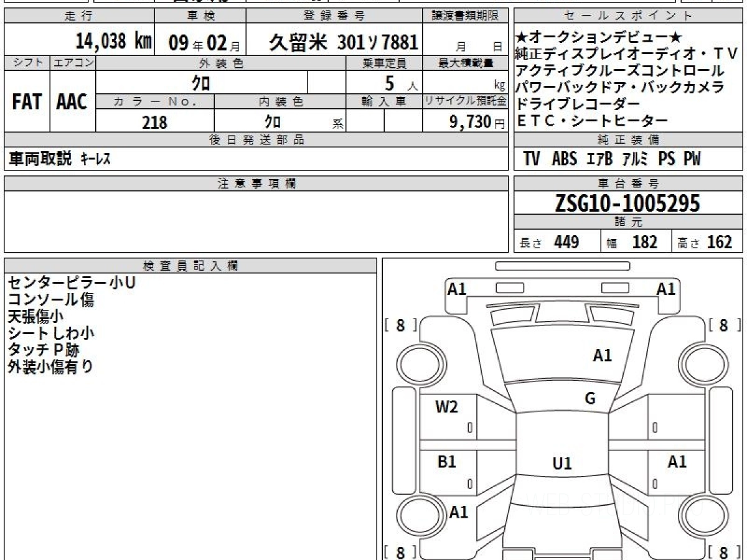This screenshot has height=560, width=747.
Task: Click the ABS equipment label
Action: click(x=564, y=159)
